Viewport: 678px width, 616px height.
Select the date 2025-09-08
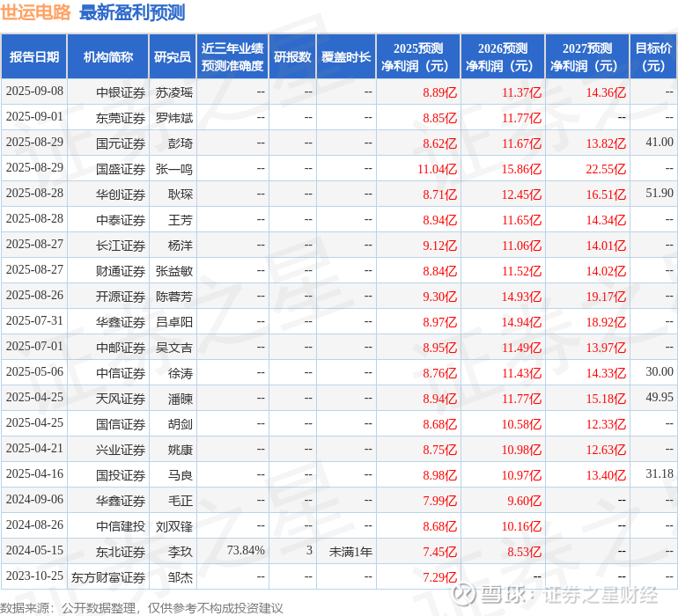[34, 92]
